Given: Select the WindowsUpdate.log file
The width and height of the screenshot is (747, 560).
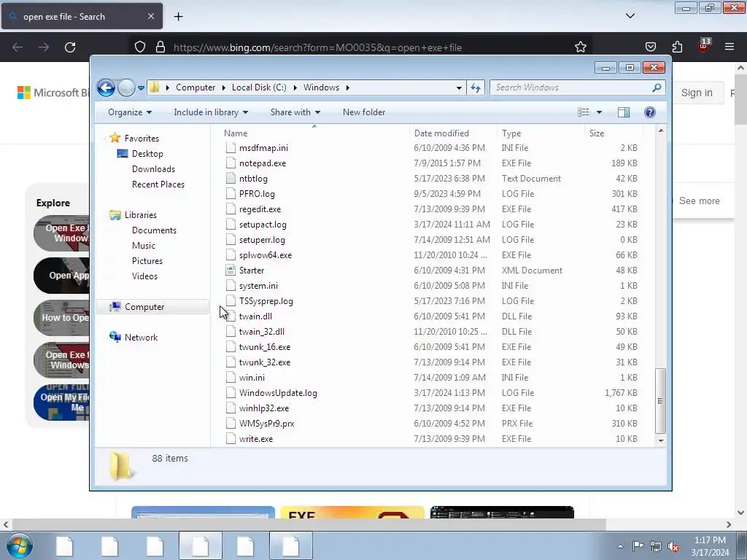Looking at the screenshot, I should 278,393.
